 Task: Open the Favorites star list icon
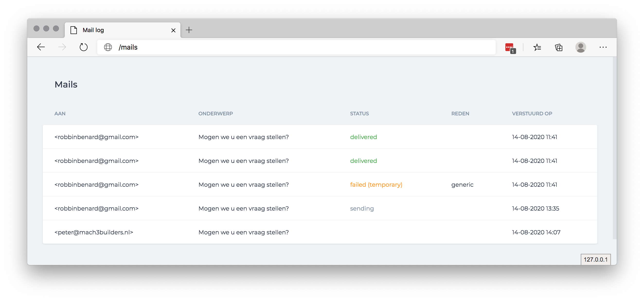coord(537,47)
